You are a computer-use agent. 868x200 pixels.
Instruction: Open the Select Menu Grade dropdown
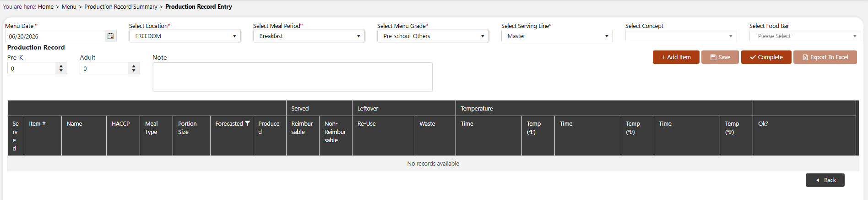click(433, 36)
